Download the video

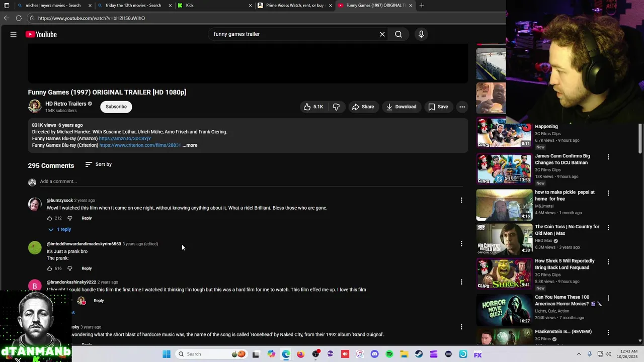[401, 107]
